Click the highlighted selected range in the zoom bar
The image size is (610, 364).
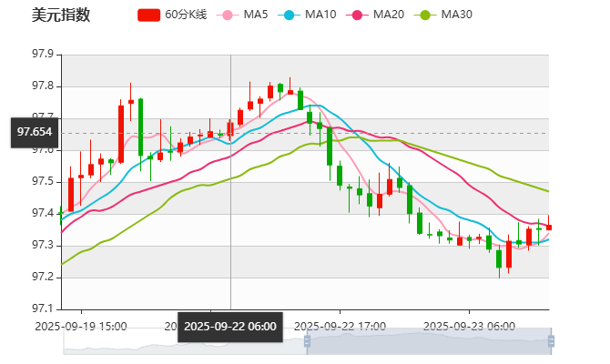tap(428, 341)
